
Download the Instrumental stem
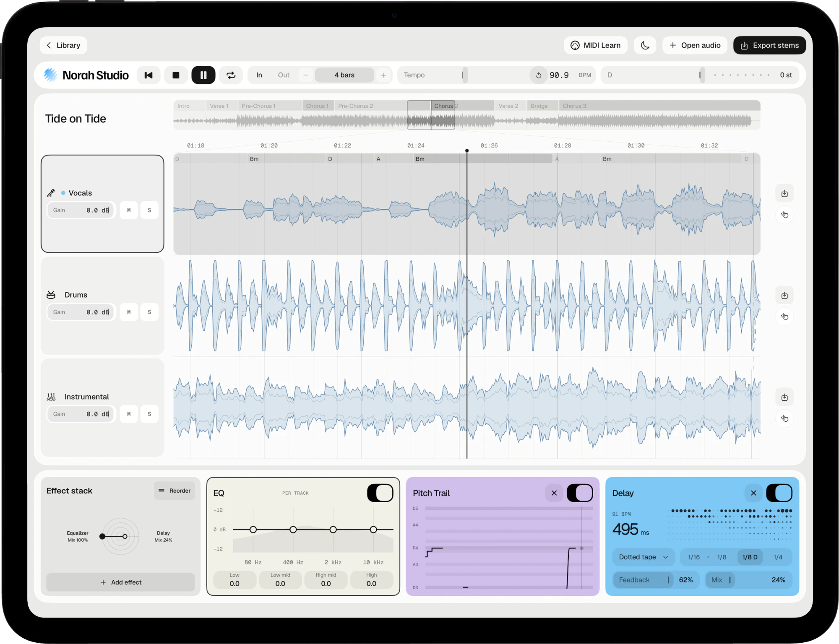point(784,397)
